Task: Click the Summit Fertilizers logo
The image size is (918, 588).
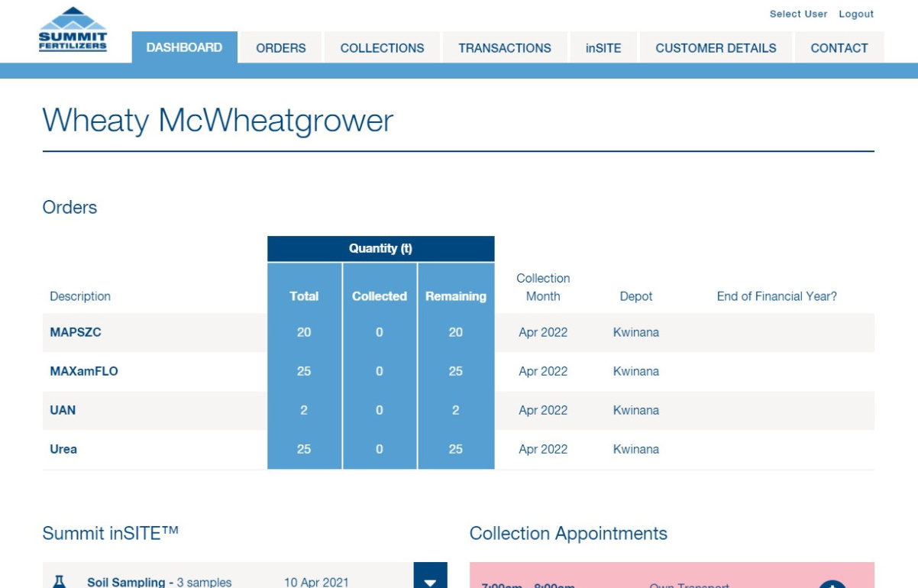Action: (x=73, y=30)
